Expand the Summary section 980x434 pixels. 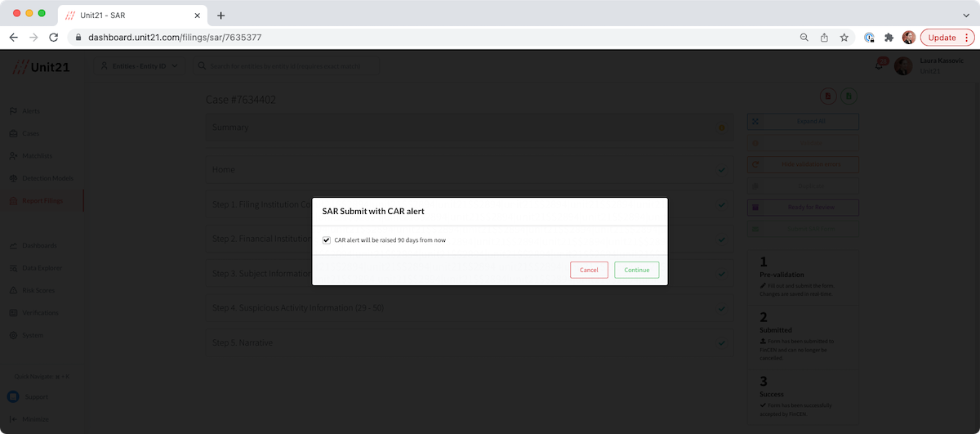pyautogui.click(x=469, y=128)
